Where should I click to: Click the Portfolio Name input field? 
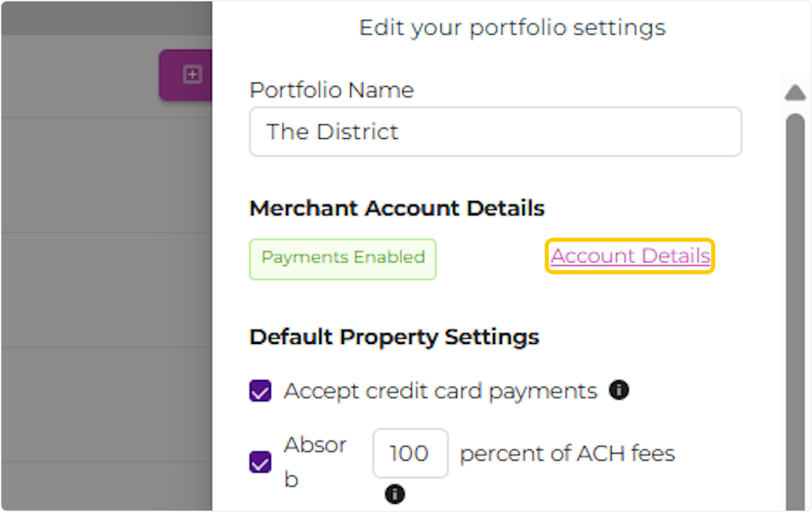(496, 131)
